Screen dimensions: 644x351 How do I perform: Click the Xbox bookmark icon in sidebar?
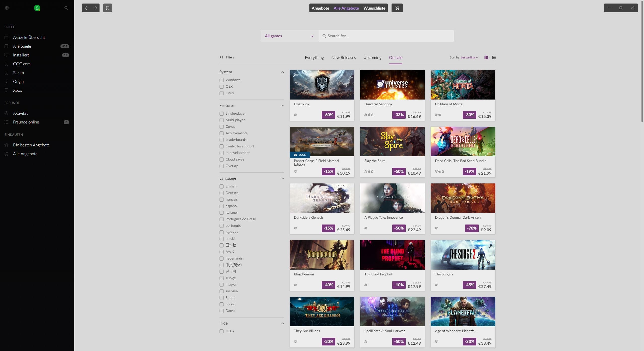[x=7, y=90]
